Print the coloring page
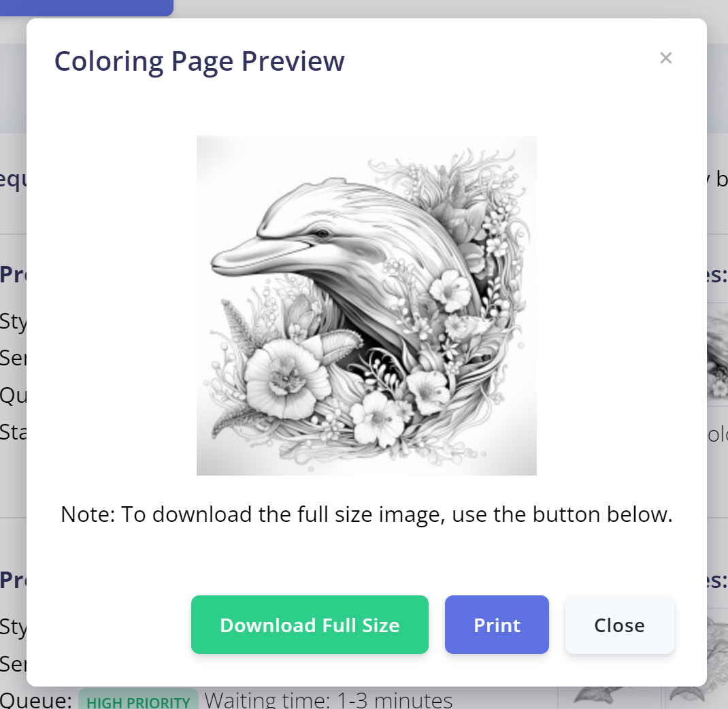The height and width of the screenshot is (709, 728). coord(497,625)
